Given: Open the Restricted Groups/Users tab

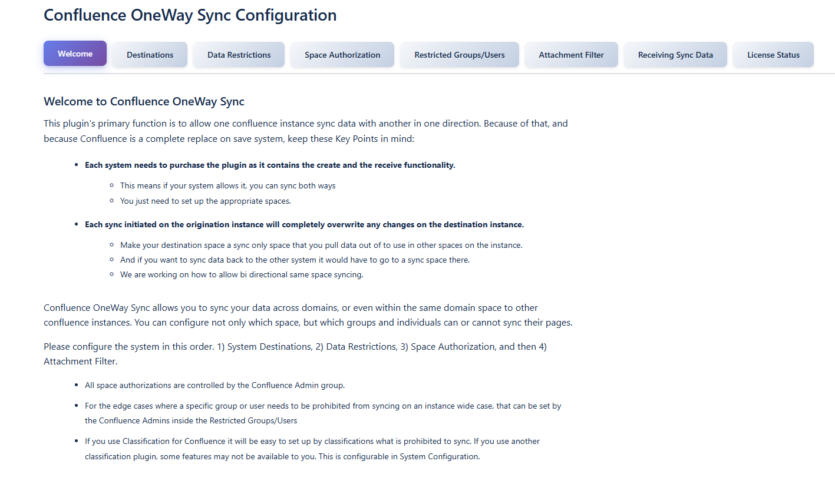Looking at the screenshot, I should click(459, 54).
